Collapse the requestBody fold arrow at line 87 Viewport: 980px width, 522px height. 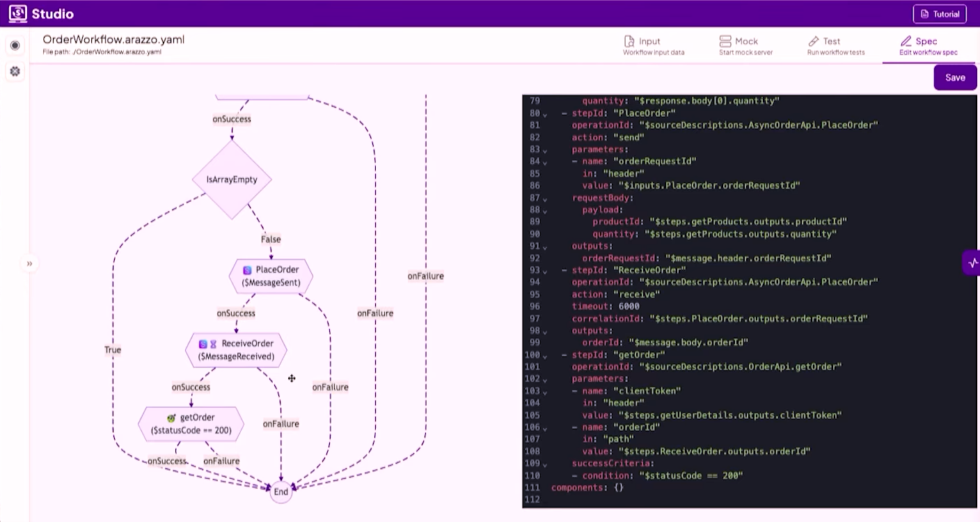pyautogui.click(x=545, y=198)
